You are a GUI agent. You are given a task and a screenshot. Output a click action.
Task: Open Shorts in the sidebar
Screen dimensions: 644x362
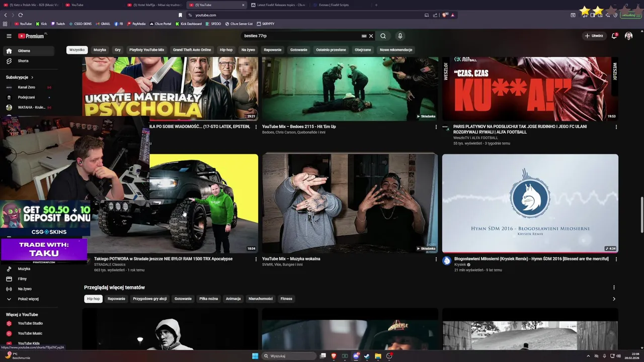[x=29, y=61]
